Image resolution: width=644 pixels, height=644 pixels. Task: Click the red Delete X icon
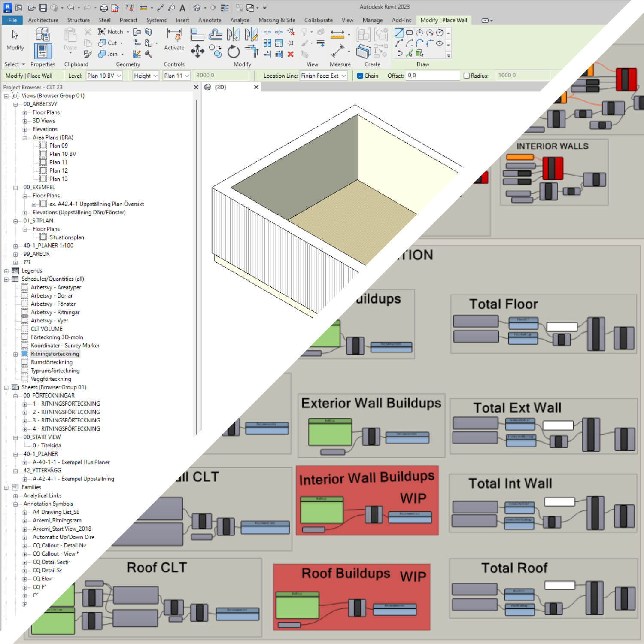[291, 54]
